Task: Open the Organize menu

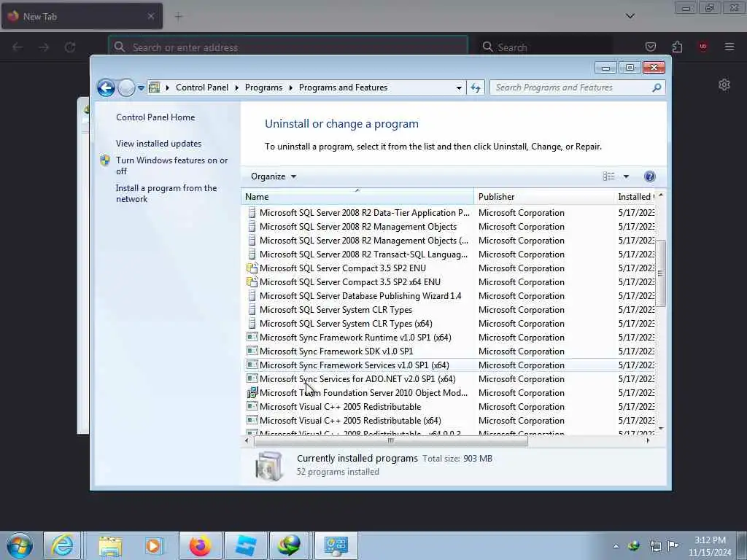Action: (274, 176)
